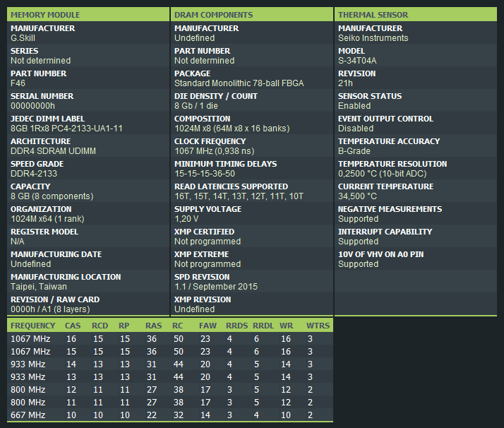This screenshot has height=428, width=504.
Task: Select the MEMORY MODULE section header
Action: [88, 14]
